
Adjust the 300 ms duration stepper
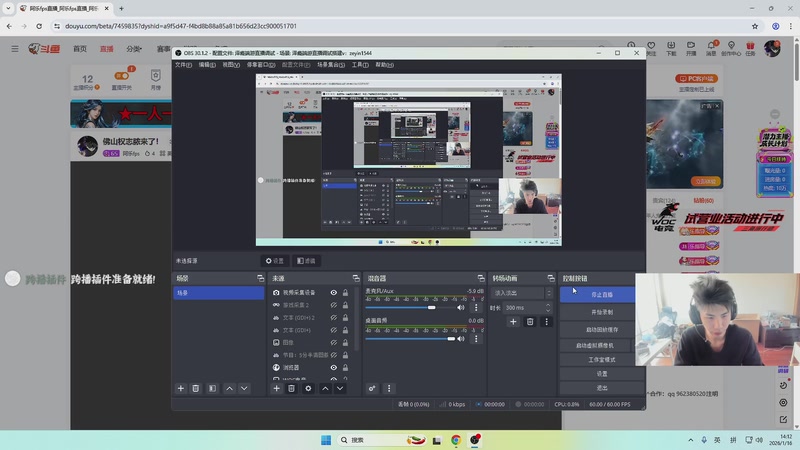pyautogui.click(x=548, y=308)
